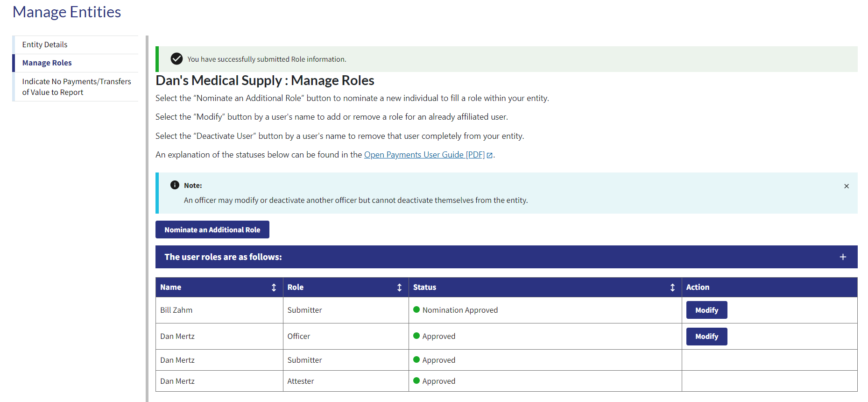Screen dimensions: 868x402
Task: Sort table by Name column arrows
Action: tap(274, 287)
